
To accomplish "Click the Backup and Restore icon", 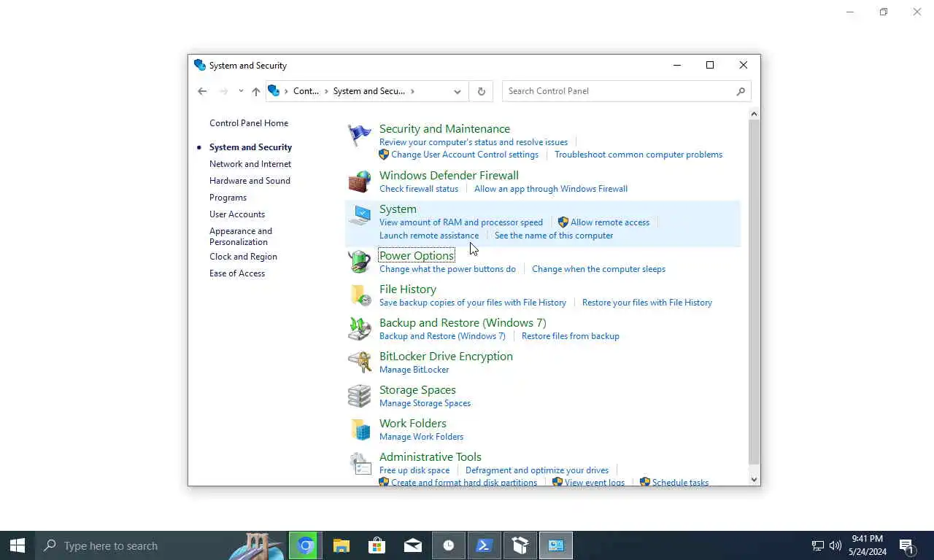I will click(x=359, y=329).
